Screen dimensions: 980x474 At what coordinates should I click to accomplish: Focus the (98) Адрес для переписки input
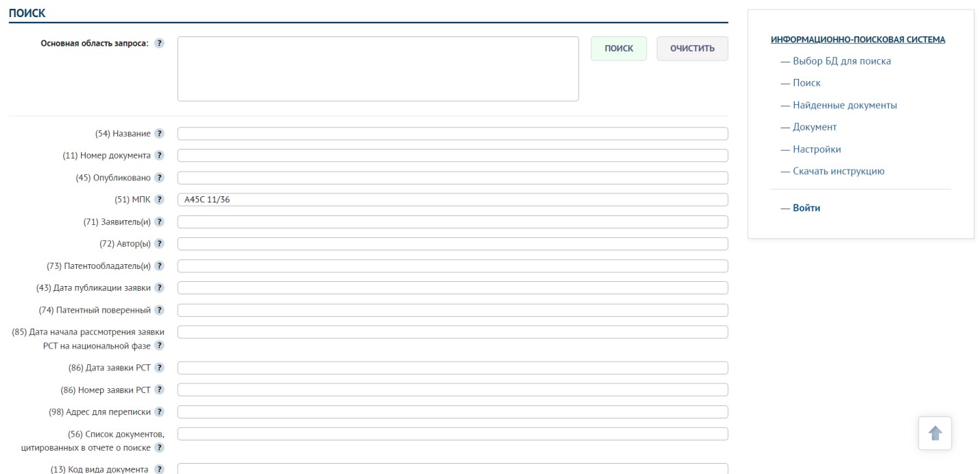[x=453, y=412]
